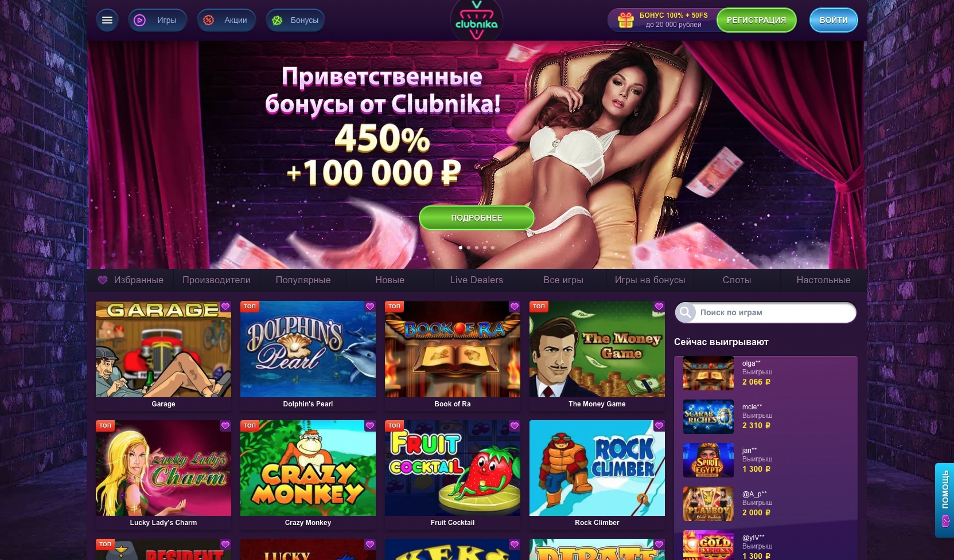Favorite the Garage game heart icon
Screen dimensions: 954x560
point(225,307)
